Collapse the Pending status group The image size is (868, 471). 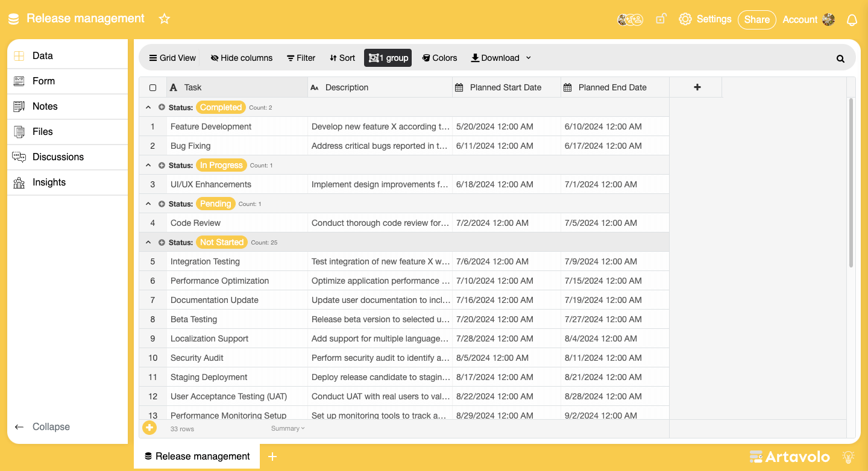pos(148,204)
